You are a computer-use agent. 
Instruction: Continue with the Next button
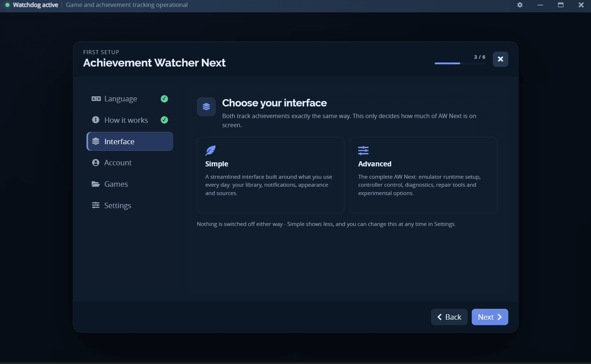click(x=490, y=317)
